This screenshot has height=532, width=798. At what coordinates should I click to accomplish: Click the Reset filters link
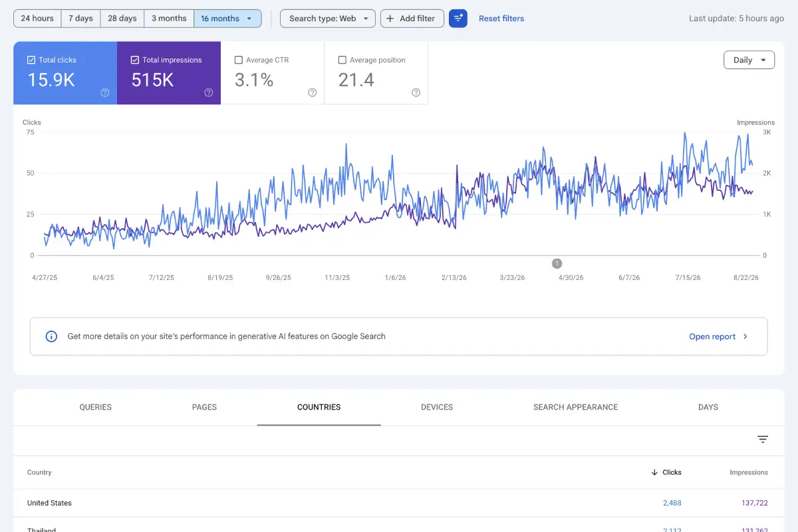[x=501, y=19]
